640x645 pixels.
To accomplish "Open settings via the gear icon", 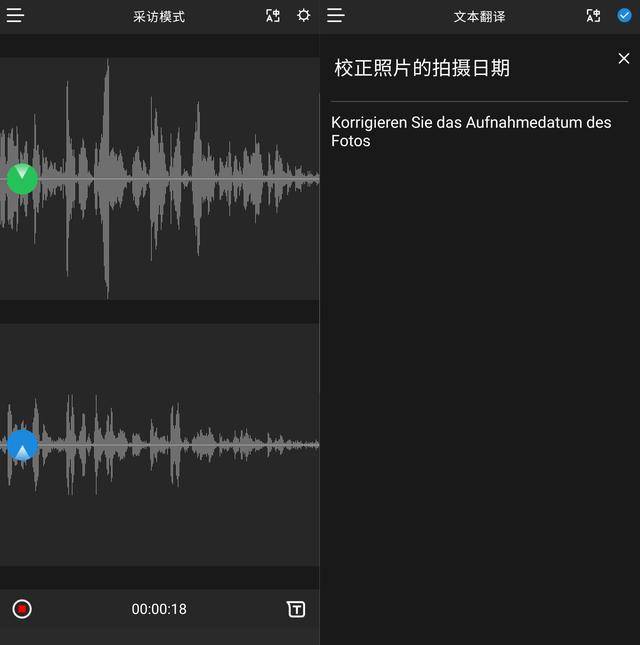I will point(303,16).
